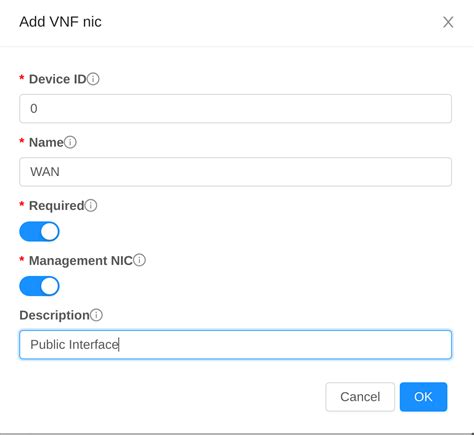Screen dimensions: 474x435
Task: Click the Required label text
Action: (57, 206)
